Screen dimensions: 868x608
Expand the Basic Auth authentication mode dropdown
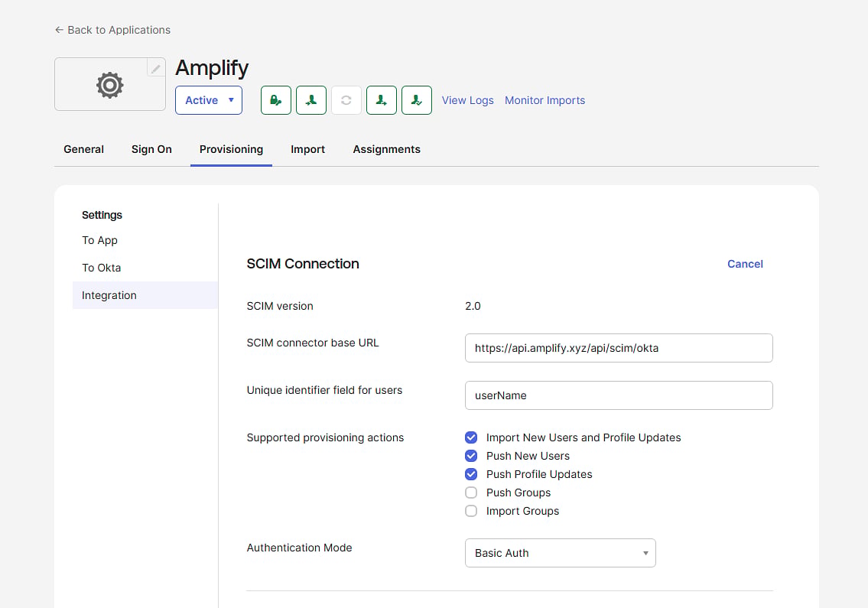(561, 553)
